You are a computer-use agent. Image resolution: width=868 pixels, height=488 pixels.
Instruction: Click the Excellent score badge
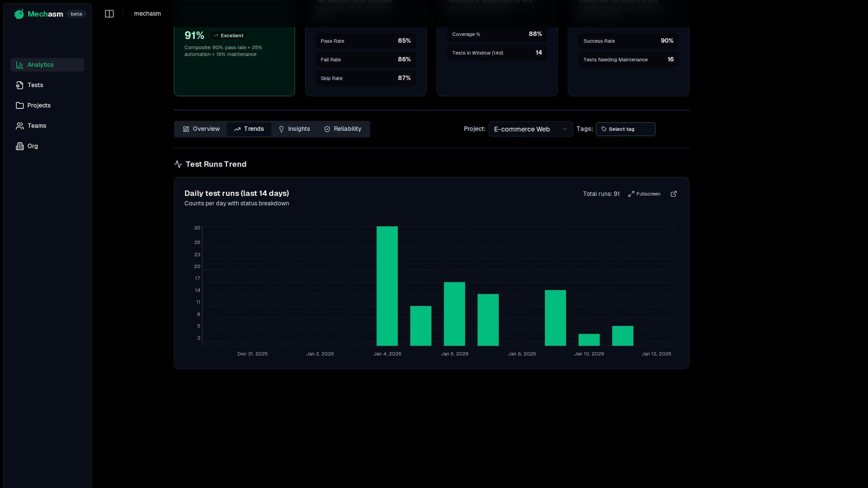228,36
